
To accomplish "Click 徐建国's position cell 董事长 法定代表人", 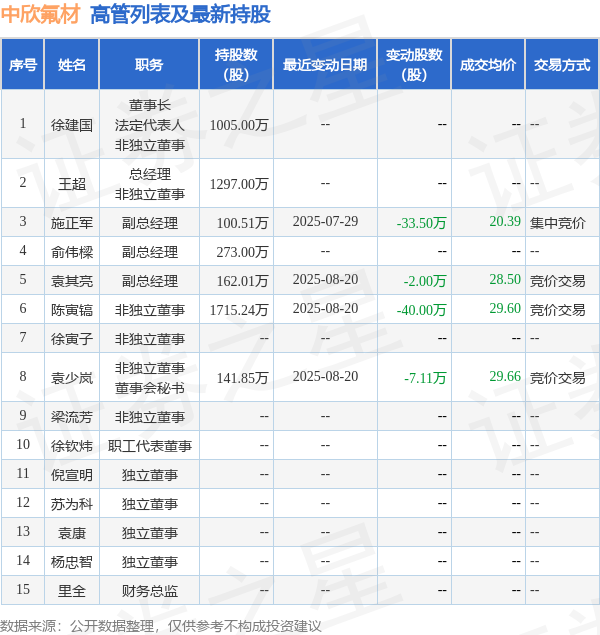I will [x=149, y=115].
